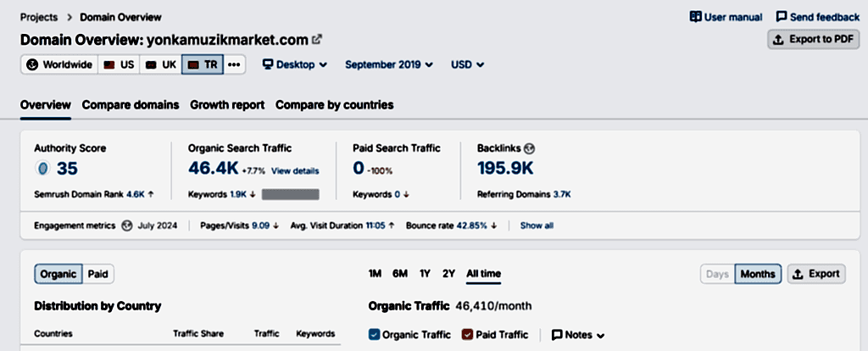Switch chart to Organic view
The width and height of the screenshot is (868, 351).
(58, 274)
